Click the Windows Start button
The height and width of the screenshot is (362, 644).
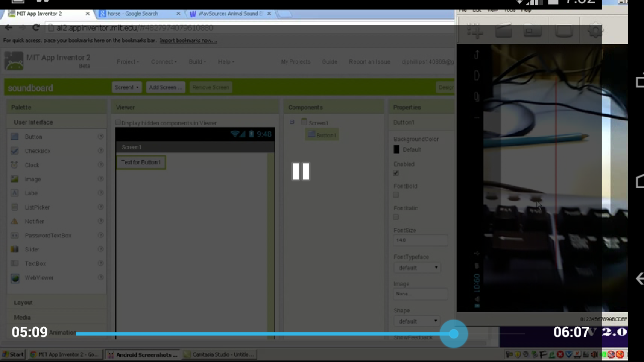coord(13,354)
